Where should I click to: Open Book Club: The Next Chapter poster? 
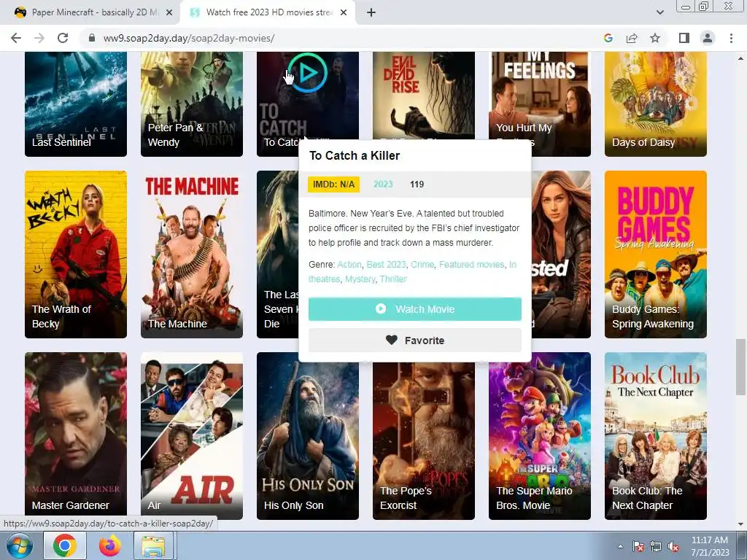[656, 436]
